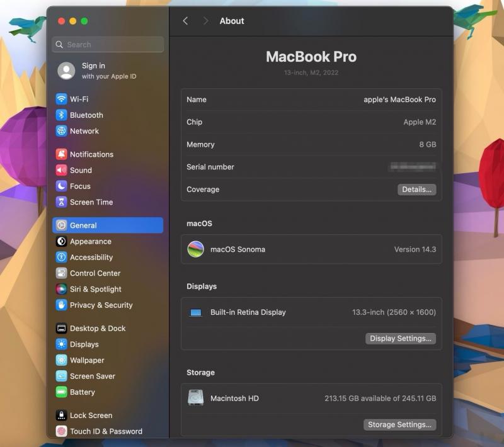Click the Bluetooth icon in sidebar
Viewport: 504px width, 447px height.
point(61,115)
